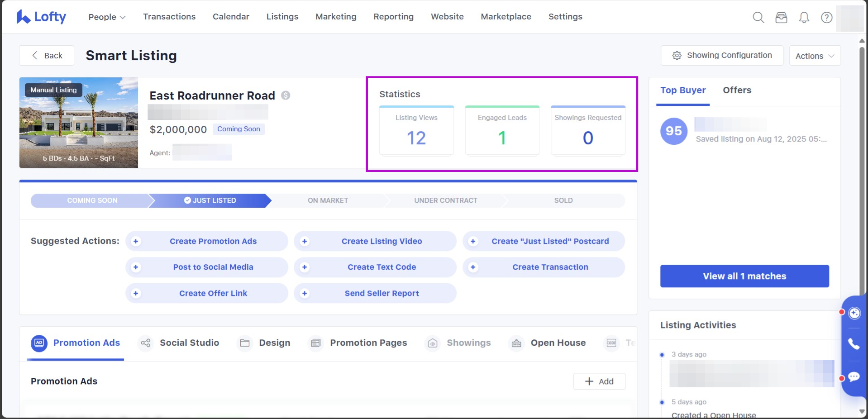Screen dimensions: 868x419
Task: Click the dollar icon beside East Roadrunner Road
Action: point(286,95)
